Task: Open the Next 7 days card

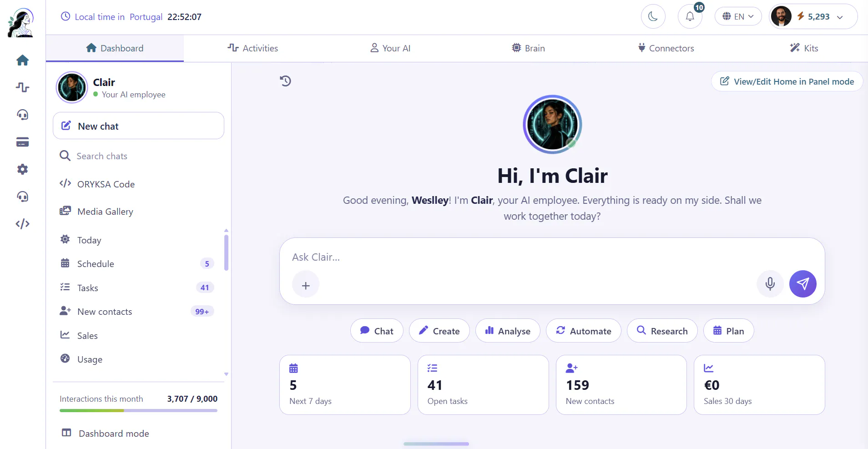Action: [345, 385]
